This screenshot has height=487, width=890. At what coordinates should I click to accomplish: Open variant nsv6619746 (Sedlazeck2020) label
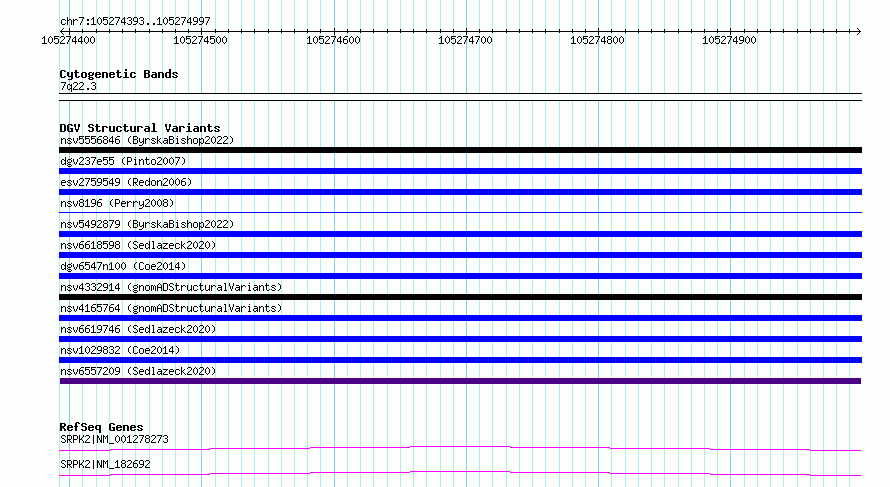coord(138,329)
